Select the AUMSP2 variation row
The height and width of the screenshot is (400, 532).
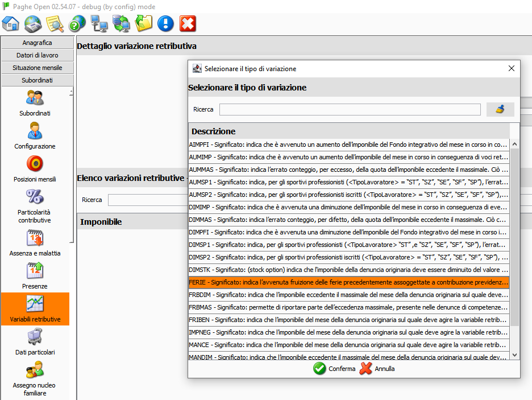(349, 195)
